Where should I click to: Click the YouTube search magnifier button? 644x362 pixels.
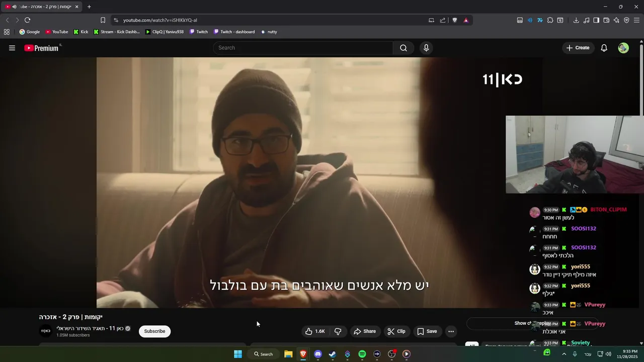(x=404, y=48)
